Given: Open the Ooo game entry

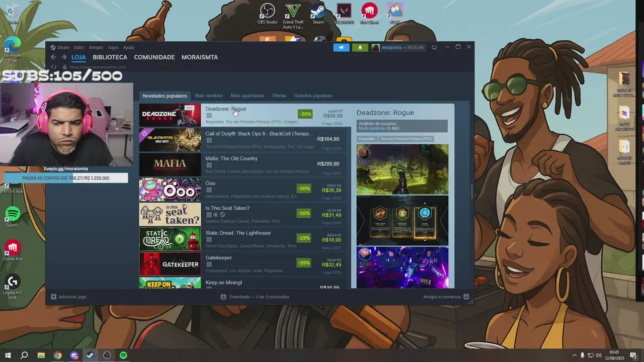Looking at the screenshot, I should point(244,190).
